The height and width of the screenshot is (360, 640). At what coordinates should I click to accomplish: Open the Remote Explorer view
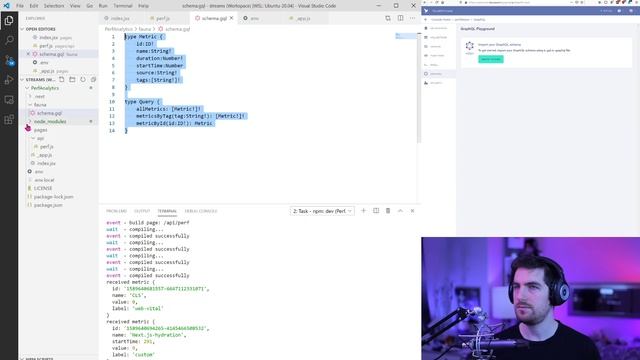(9, 100)
